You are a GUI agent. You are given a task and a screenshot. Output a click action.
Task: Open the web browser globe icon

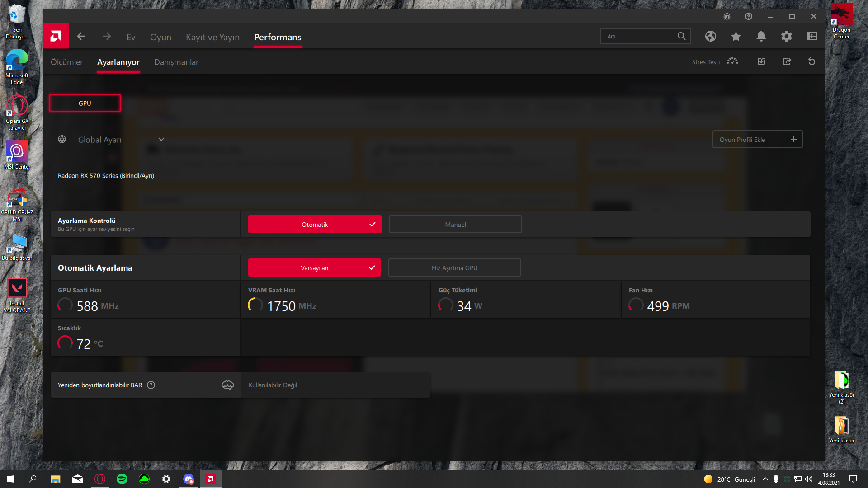(x=710, y=37)
